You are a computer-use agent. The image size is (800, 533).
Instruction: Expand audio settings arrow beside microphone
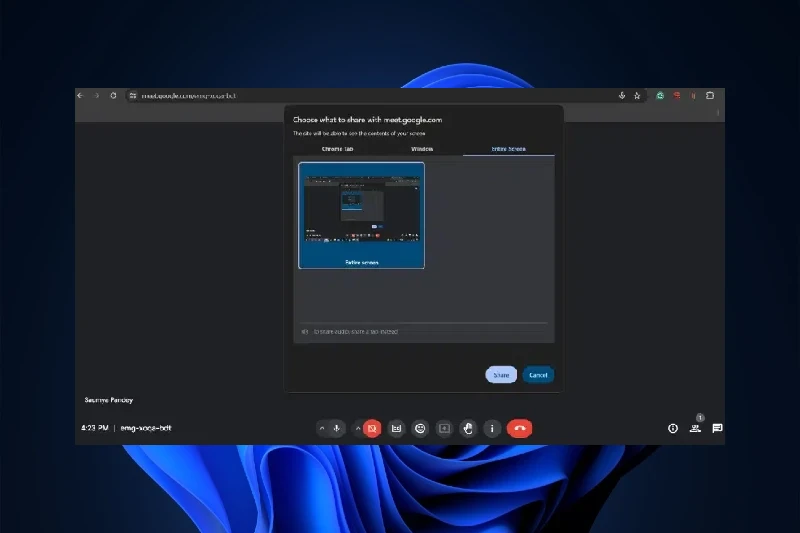322,428
